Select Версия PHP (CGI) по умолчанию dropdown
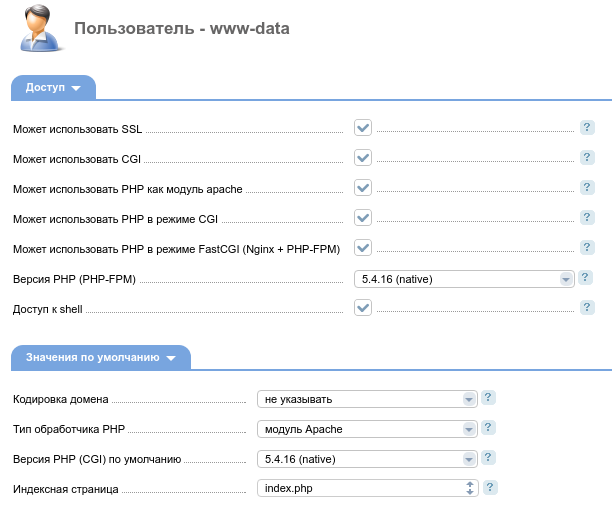 [x=366, y=459]
